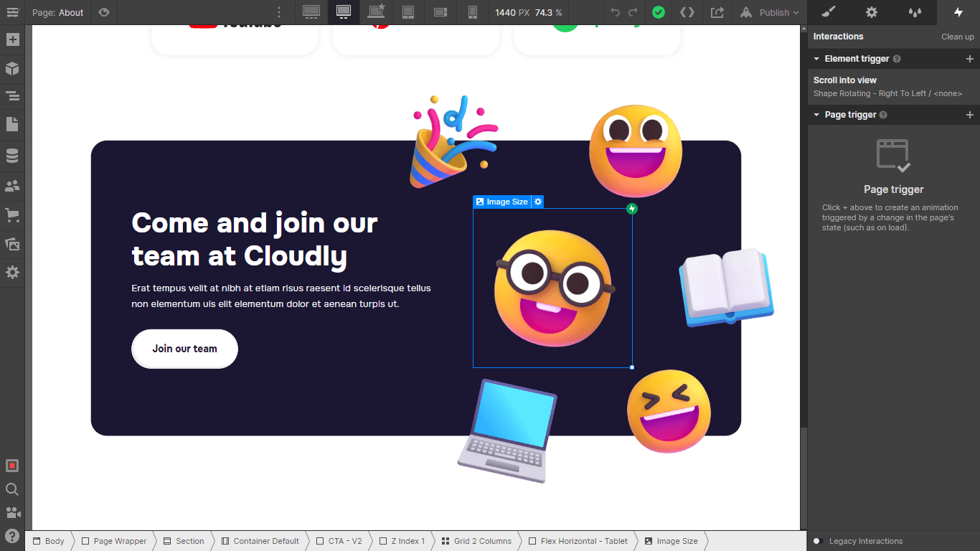Open video tutorials camera icon
The width and height of the screenshot is (980, 551).
(12, 512)
